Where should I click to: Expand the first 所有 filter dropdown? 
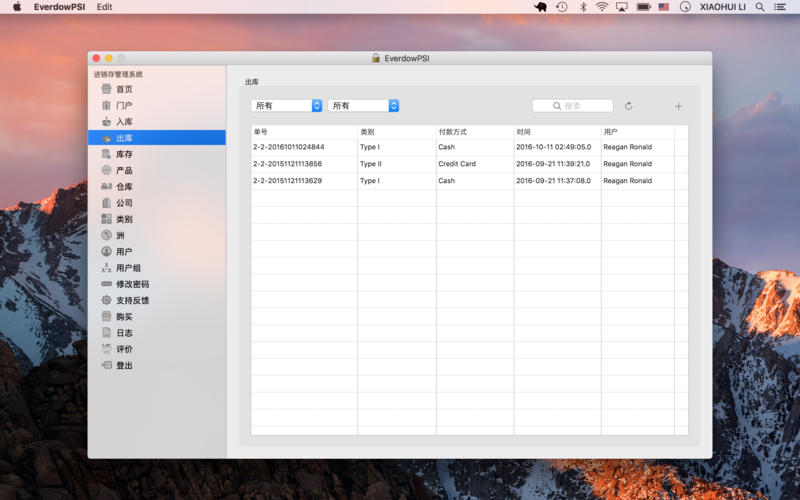tap(287, 106)
